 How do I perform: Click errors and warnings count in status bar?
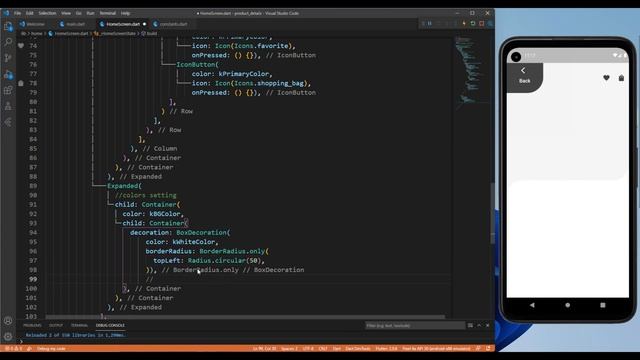click(x=13, y=349)
